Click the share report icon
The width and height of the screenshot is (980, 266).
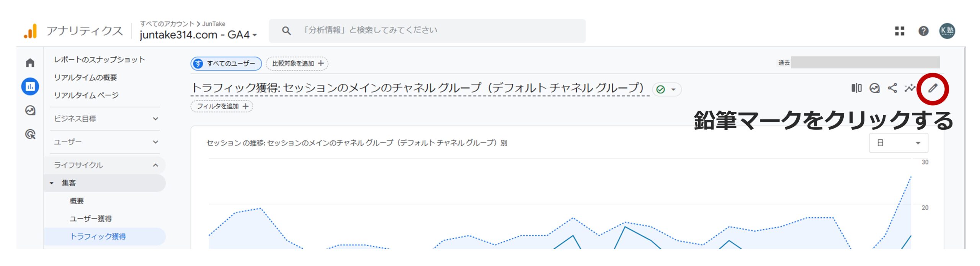tap(892, 88)
